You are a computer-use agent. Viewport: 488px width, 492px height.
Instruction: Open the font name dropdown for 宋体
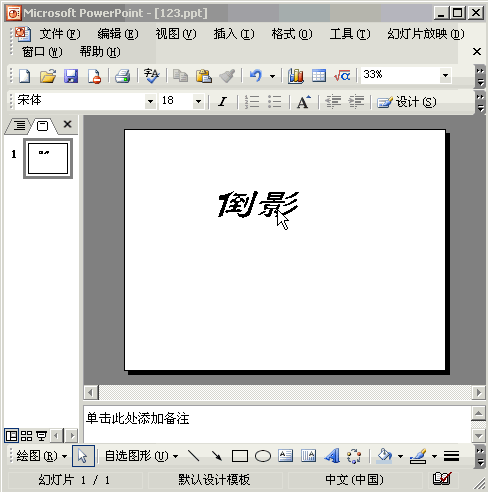[150, 101]
